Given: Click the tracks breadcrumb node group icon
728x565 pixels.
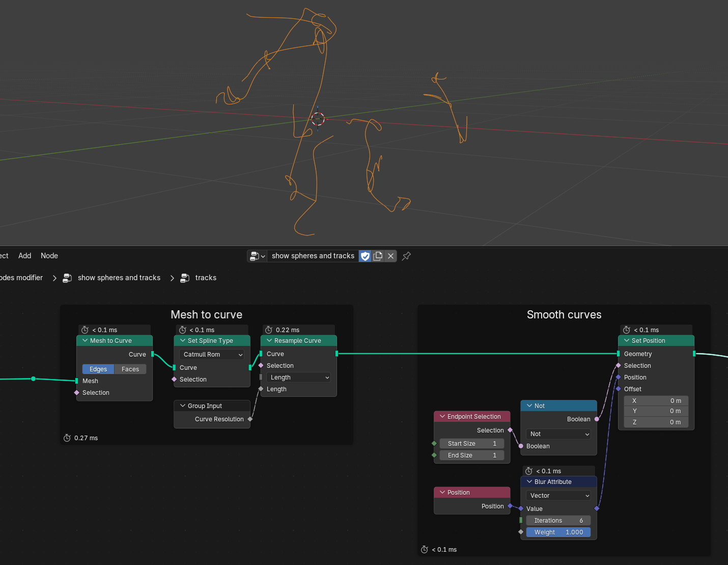Looking at the screenshot, I should pyautogui.click(x=185, y=278).
